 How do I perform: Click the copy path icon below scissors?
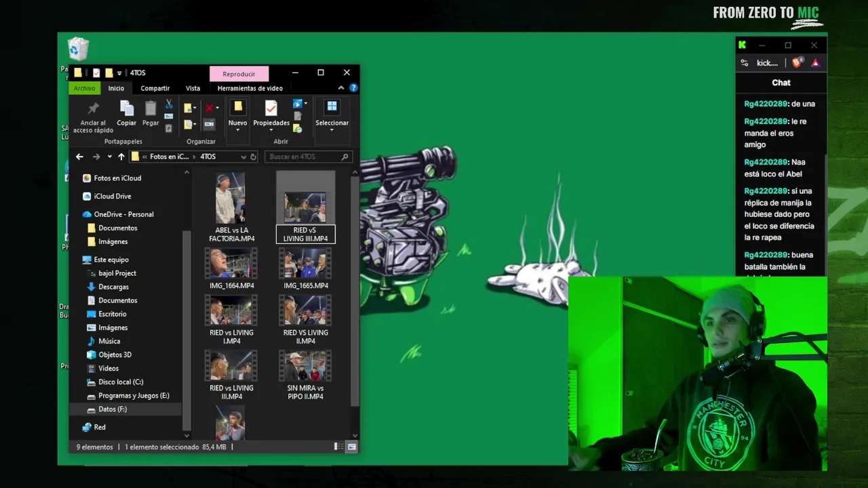169,117
